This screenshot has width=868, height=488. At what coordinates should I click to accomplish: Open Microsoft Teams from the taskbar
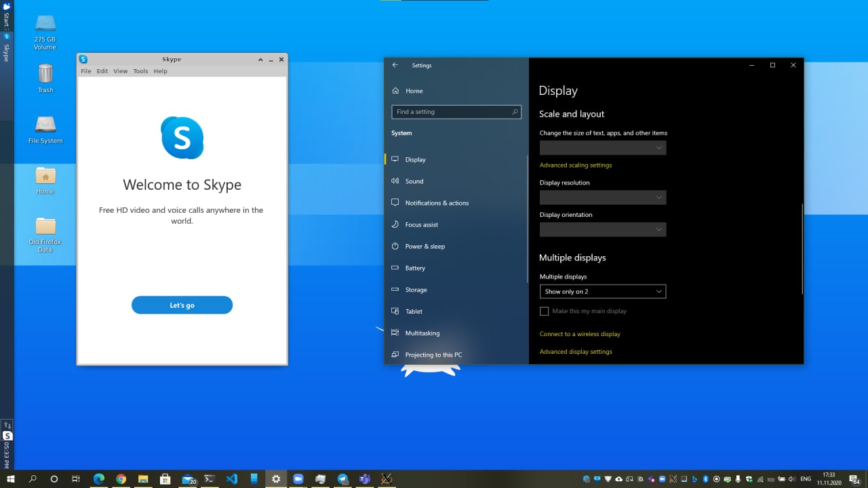[x=364, y=479]
